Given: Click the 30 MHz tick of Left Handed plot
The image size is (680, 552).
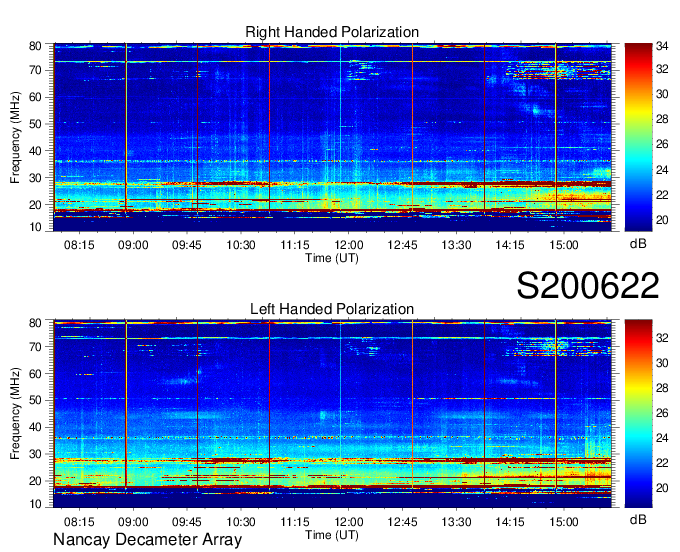Looking at the screenshot, I should pos(36,454).
